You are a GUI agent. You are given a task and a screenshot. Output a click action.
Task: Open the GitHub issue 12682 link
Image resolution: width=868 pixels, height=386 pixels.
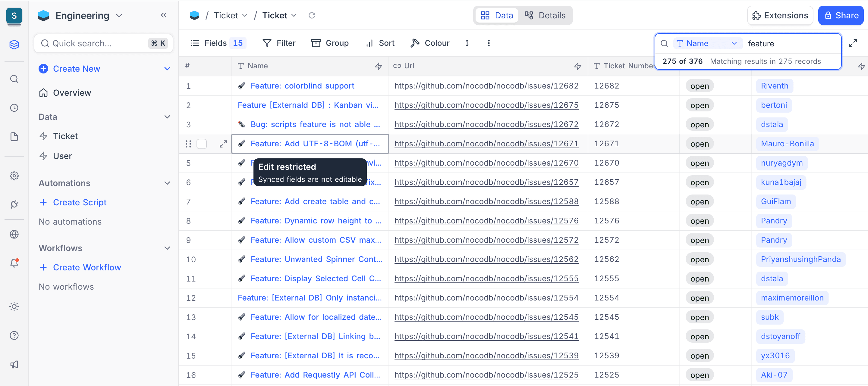point(486,86)
